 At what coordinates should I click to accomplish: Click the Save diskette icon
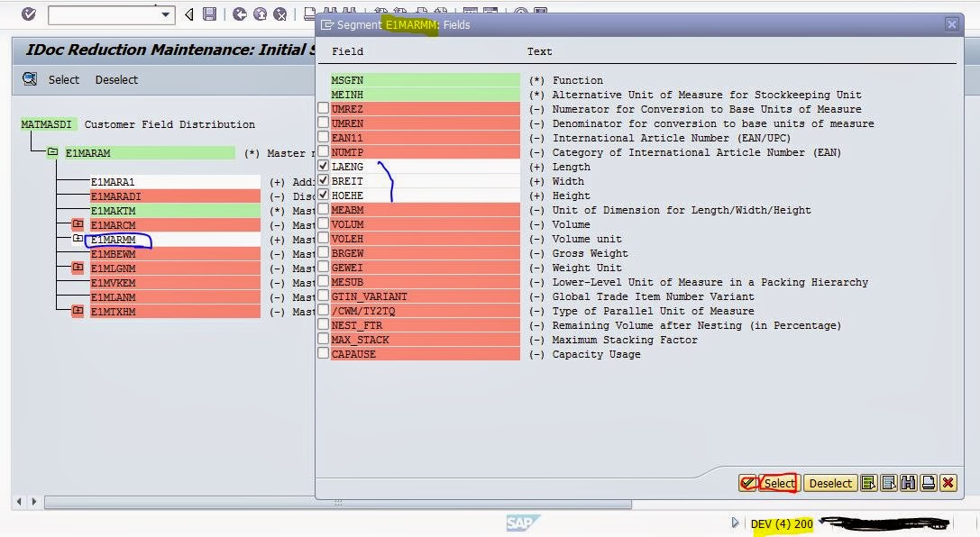pos(209,14)
